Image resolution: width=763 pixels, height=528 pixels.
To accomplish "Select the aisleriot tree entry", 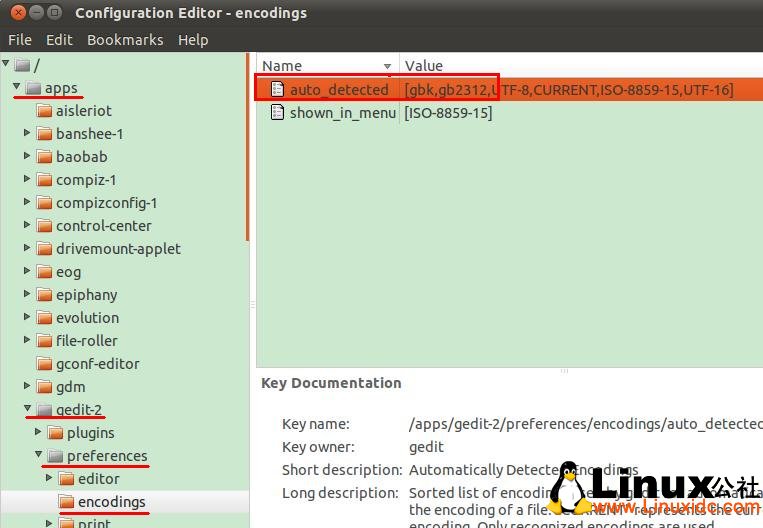I will tap(84, 111).
